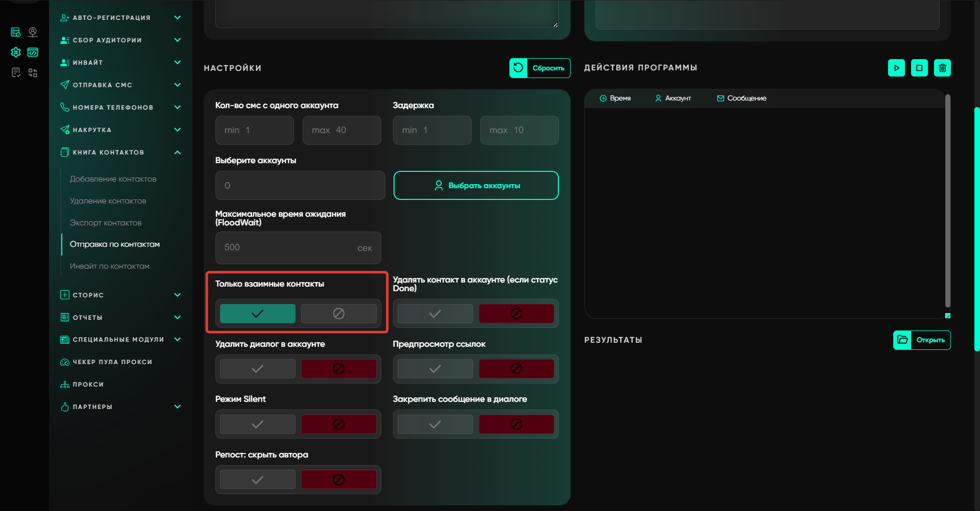Image resolution: width=980 pixels, height=511 pixels.
Task: Enable 'Режим Silent' with checkmark button
Action: pos(257,424)
